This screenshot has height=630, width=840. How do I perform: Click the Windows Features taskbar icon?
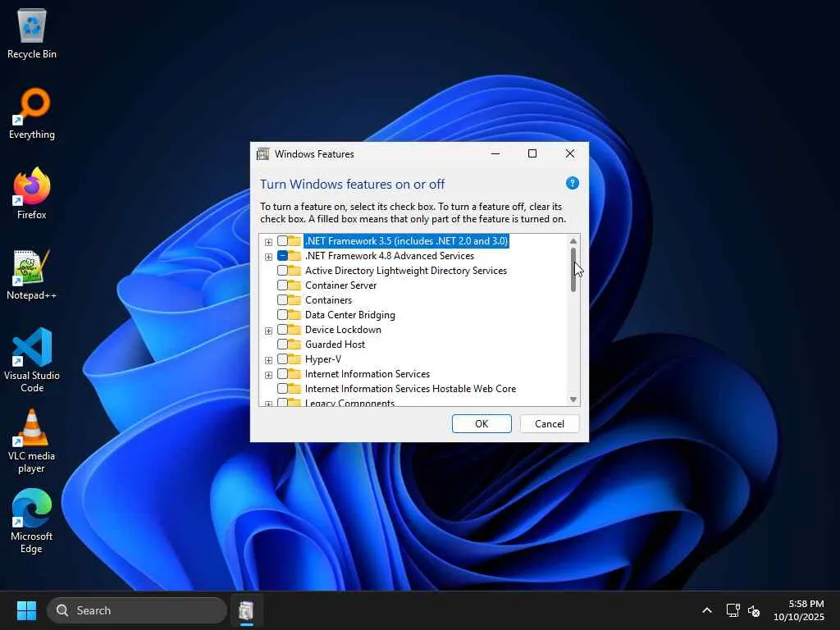(x=246, y=610)
